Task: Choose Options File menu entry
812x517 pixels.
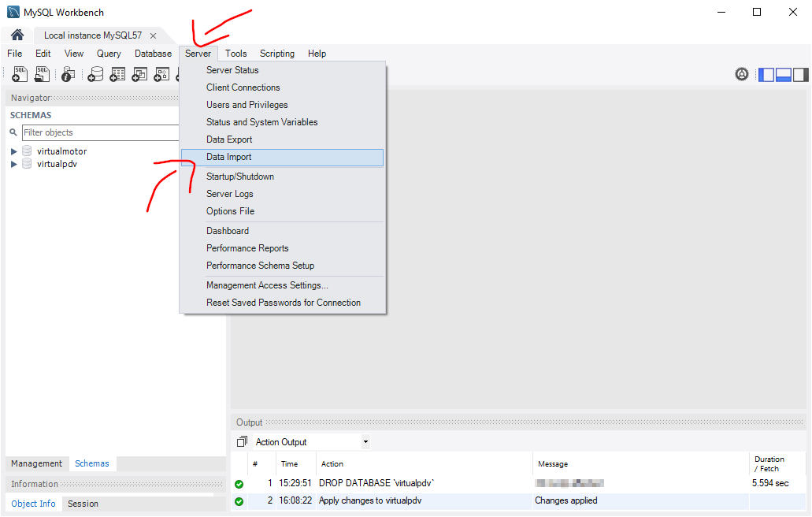Action: [x=282, y=211]
